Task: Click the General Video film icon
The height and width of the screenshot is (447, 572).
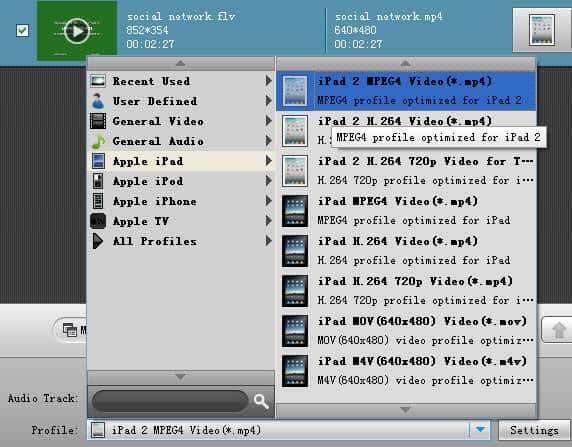Action: coord(98,121)
